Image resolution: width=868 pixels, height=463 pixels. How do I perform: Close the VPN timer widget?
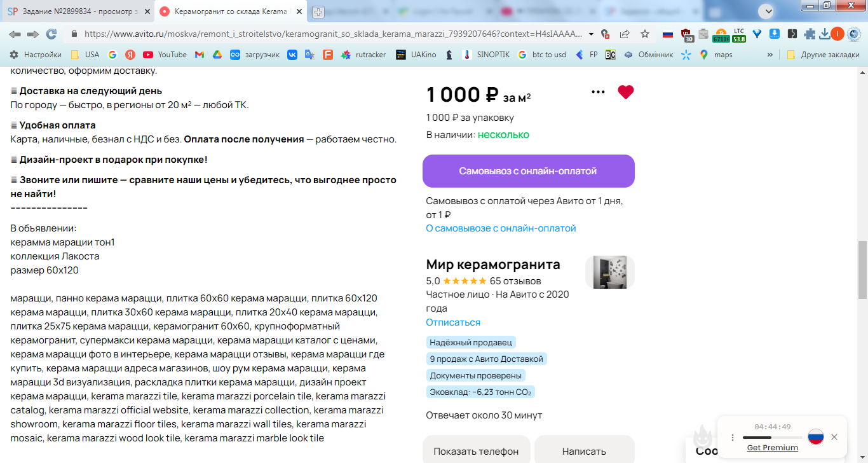point(834,437)
